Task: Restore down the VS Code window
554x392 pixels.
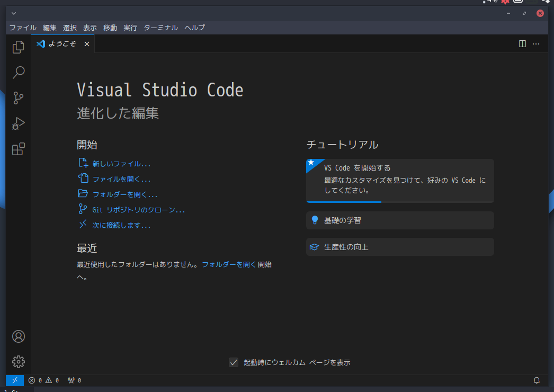Action: click(524, 13)
